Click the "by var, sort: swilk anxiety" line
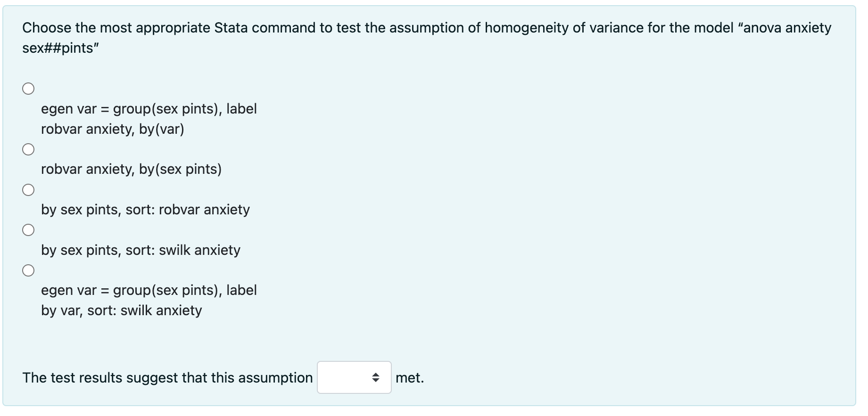Image resolution: width=868 pixels, height=416 pixels. click(122, 310)
